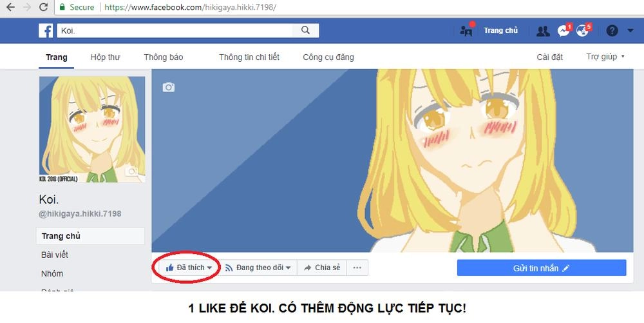Open the Messenger notifications icon

563,31
